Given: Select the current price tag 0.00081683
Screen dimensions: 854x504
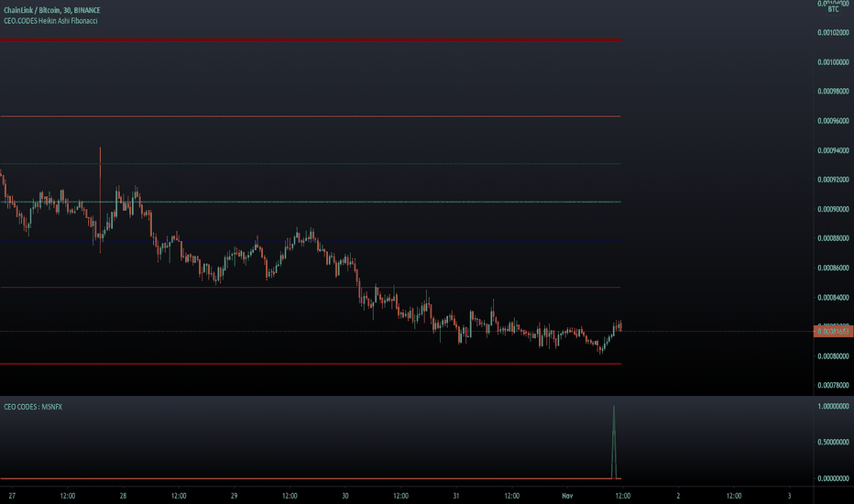Looking at the screenshot, I should [833, 332].
